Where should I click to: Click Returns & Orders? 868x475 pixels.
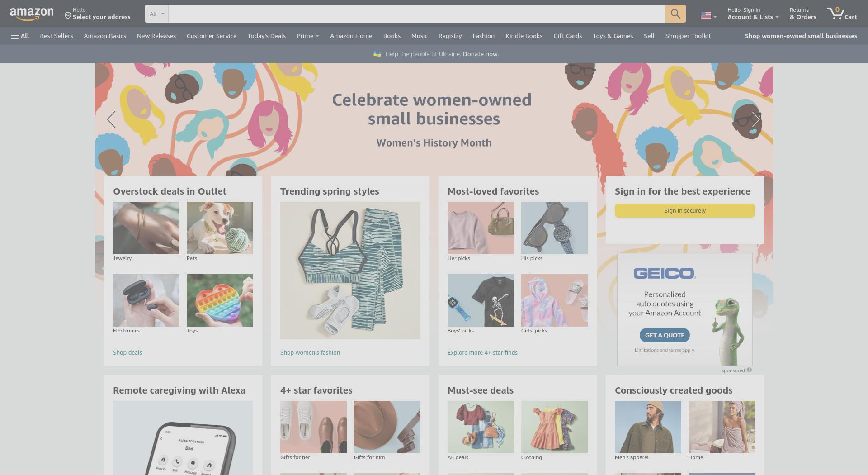tap(803, 14)
